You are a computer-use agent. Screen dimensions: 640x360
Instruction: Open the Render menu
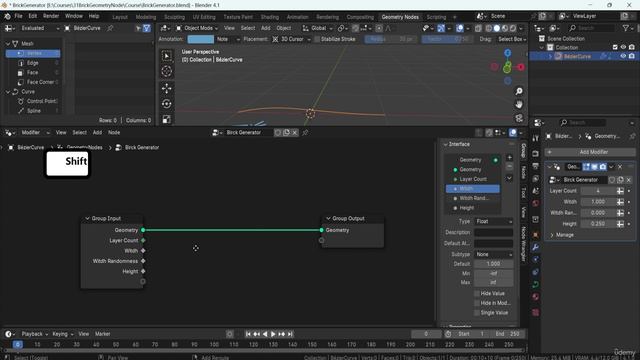click(x=51, y=16)
